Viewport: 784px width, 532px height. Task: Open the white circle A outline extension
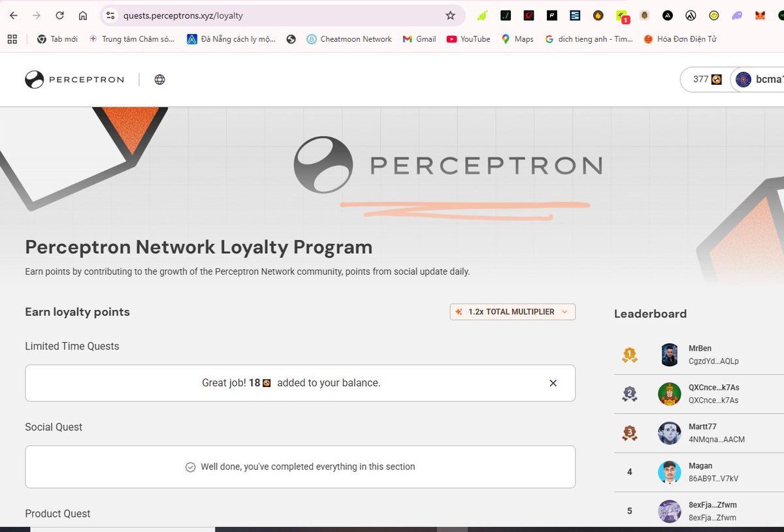pyautogui.click(x=691, y=15)
